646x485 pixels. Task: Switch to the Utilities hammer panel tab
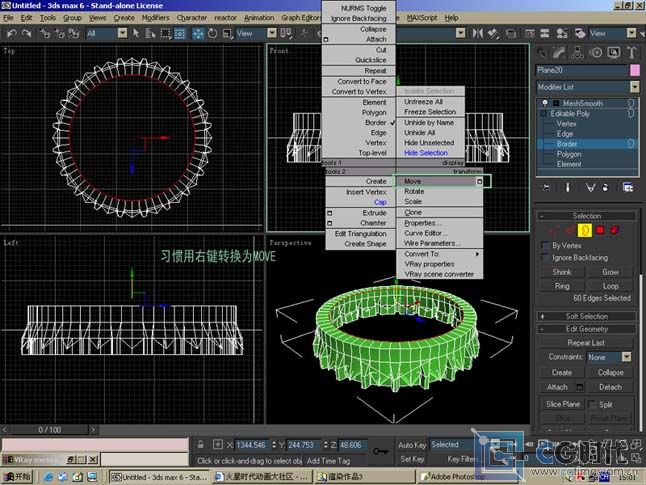[631, 53]
